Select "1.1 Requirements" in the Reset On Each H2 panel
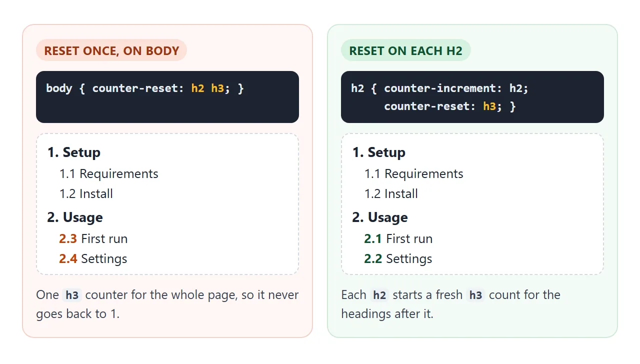Screen dimensions: 640x364 tap(414, 174)
